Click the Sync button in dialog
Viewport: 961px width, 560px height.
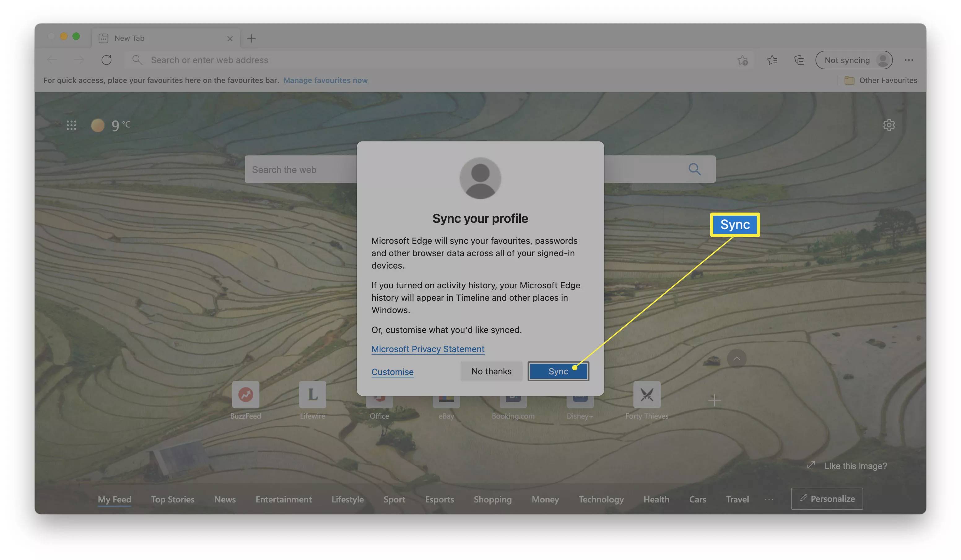(558, 371)
